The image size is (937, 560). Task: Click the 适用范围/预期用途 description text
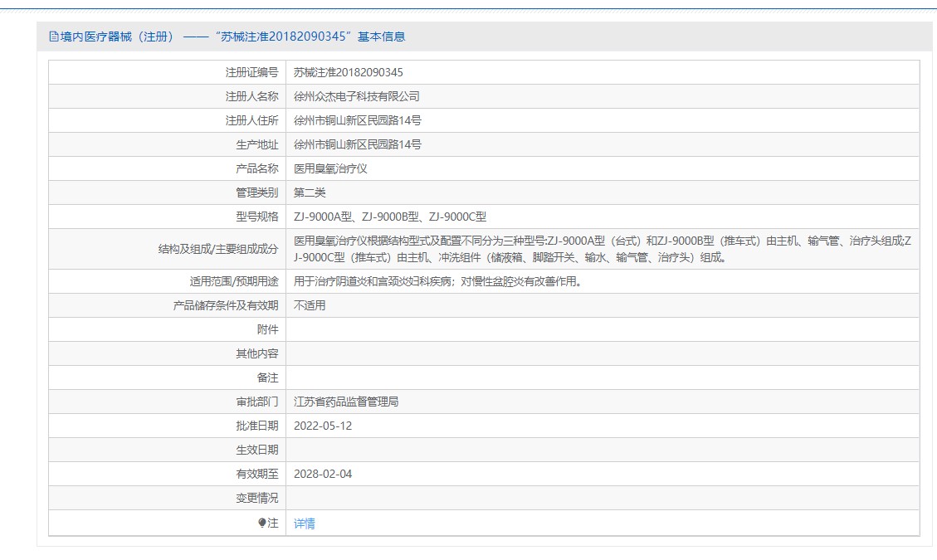coord(437,281)
